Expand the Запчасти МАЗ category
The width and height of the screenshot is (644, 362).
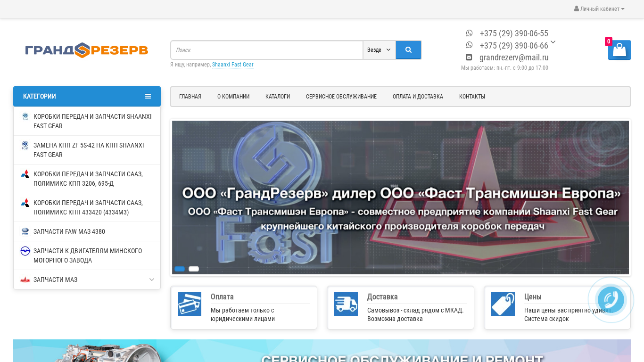click(152, 280)
